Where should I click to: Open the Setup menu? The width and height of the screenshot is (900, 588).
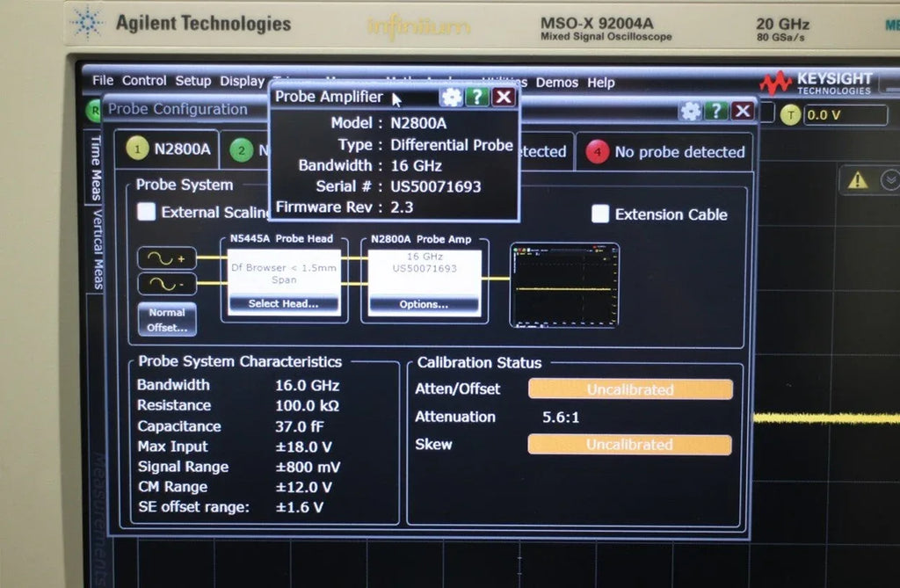[193, 81]
